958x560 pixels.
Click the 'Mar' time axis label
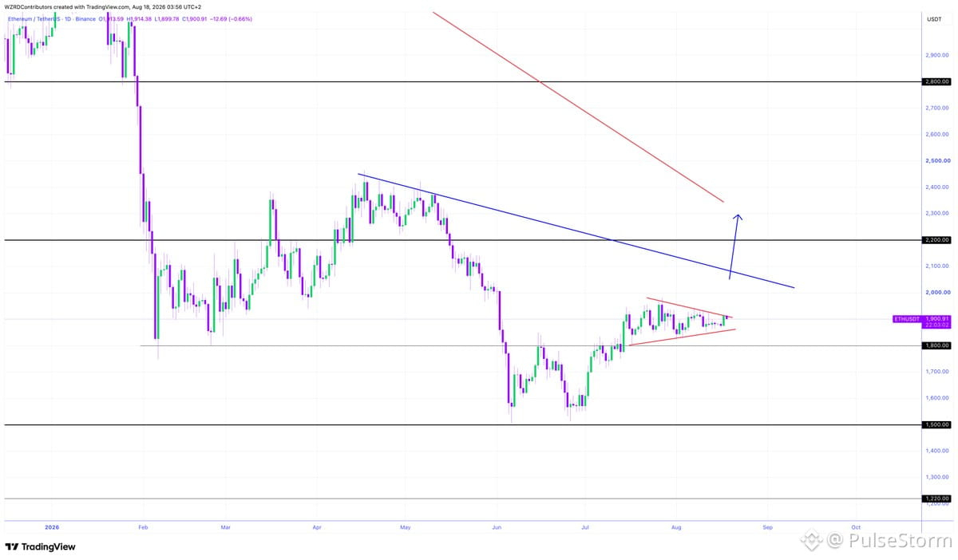coord(226,527)
